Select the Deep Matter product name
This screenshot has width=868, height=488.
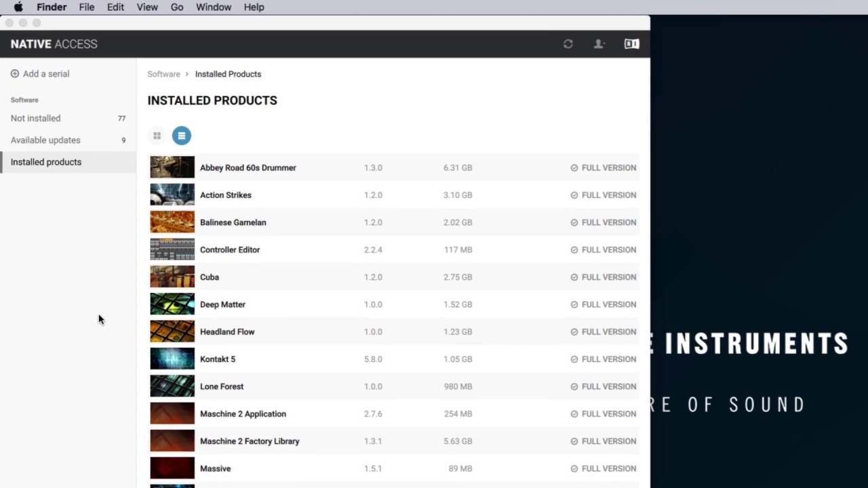(x=222, y=304)
